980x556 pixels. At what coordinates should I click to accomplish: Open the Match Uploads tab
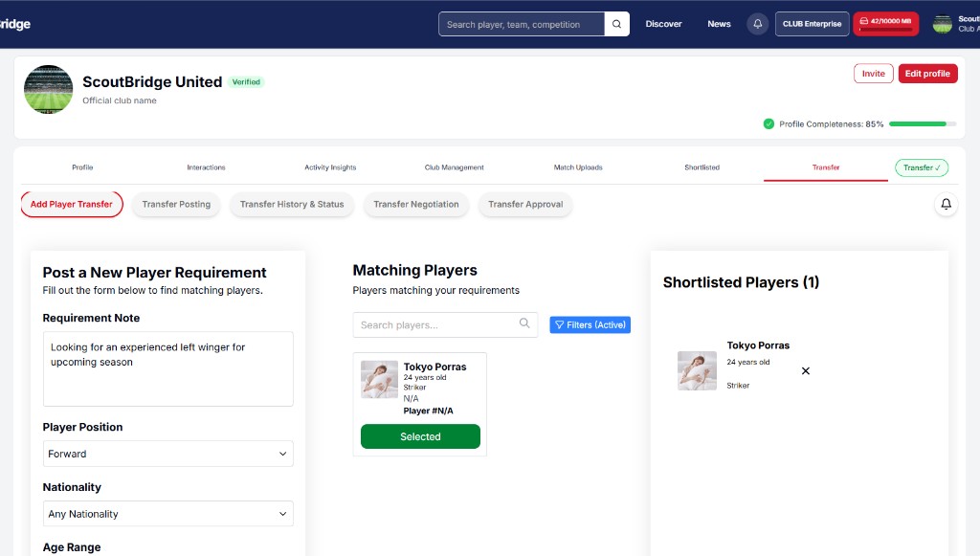pyautogui.click(x=578, y=167)
